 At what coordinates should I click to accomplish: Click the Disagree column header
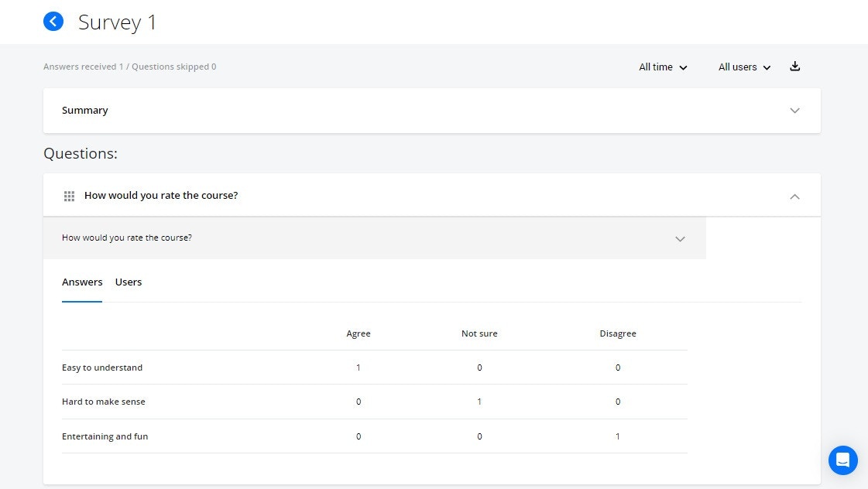pyautogui.click(x=618, y=333)
